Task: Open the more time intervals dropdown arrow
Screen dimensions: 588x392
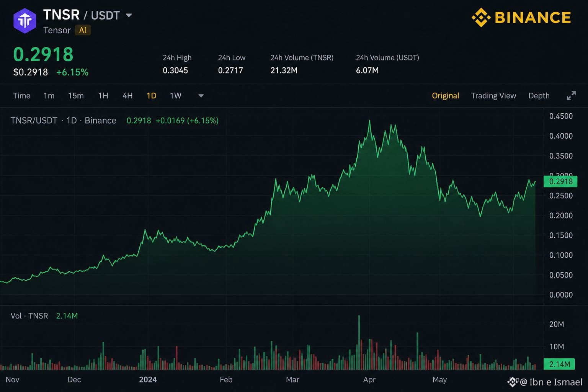Action: pyautogui.click(x=201, y=96)
